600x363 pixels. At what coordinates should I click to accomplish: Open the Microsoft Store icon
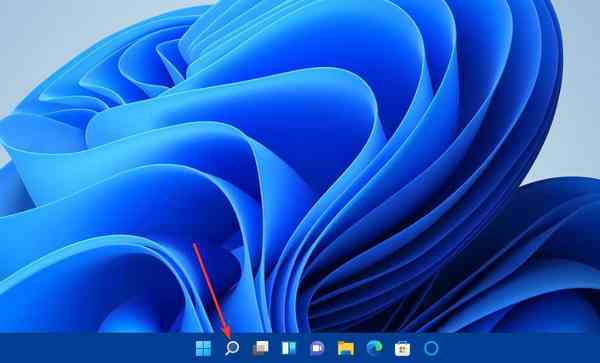tap(403, 348)
